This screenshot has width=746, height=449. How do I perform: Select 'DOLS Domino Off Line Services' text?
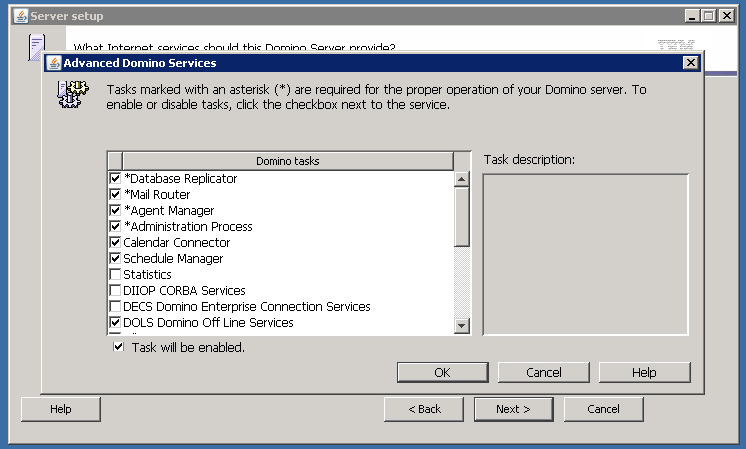click(x=208, y=322)
